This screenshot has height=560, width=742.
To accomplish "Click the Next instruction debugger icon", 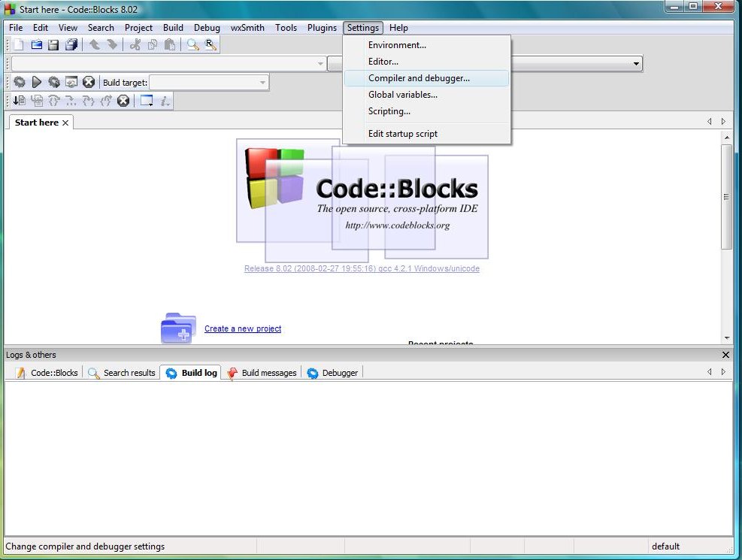I will pyautogui.click(x=71, y=101).
